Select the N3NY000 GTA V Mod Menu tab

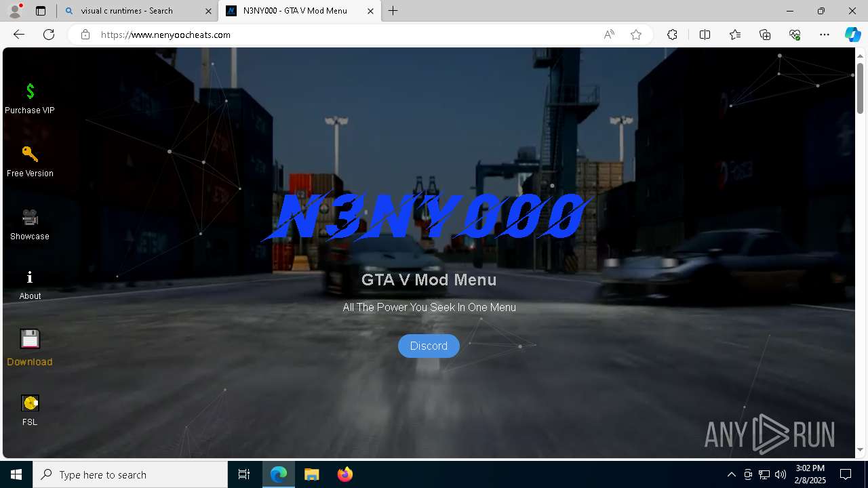301,11
